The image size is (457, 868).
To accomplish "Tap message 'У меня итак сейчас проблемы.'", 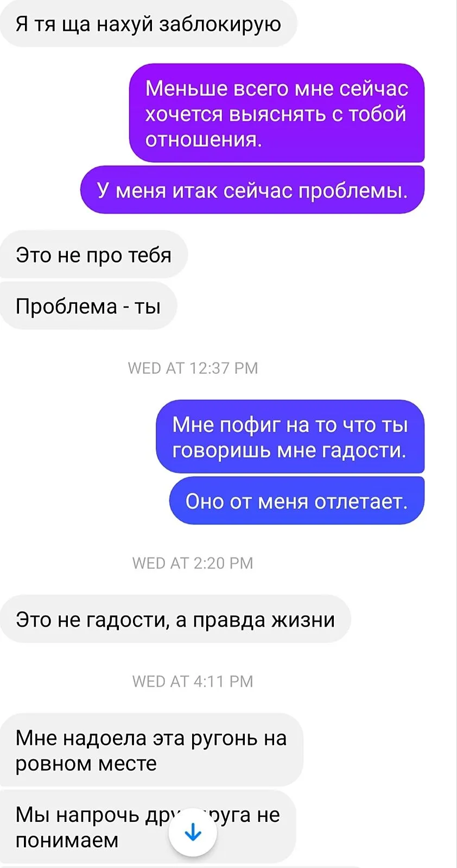I will 252,190.
